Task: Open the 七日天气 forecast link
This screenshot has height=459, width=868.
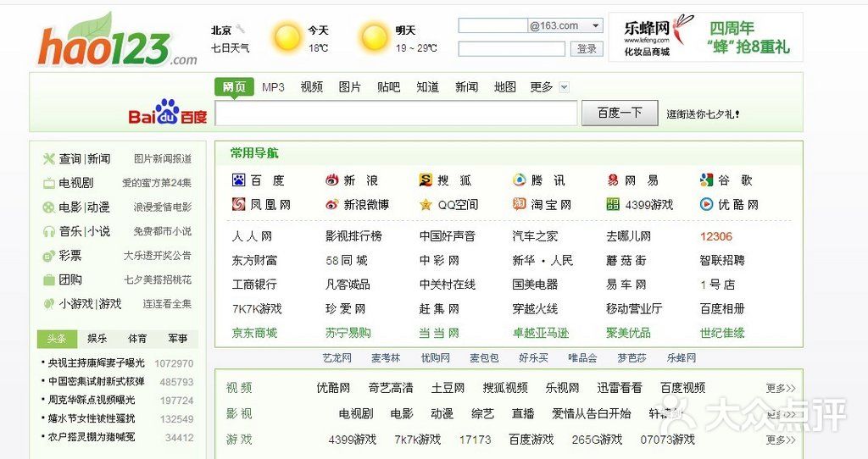Action: pos(230,48)
